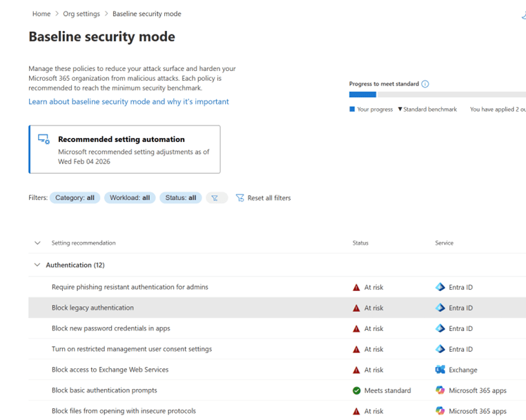This screenshot has height=420, width=526.
Task: Click the Exchange service icon
Action: click(x=440, y=370)
